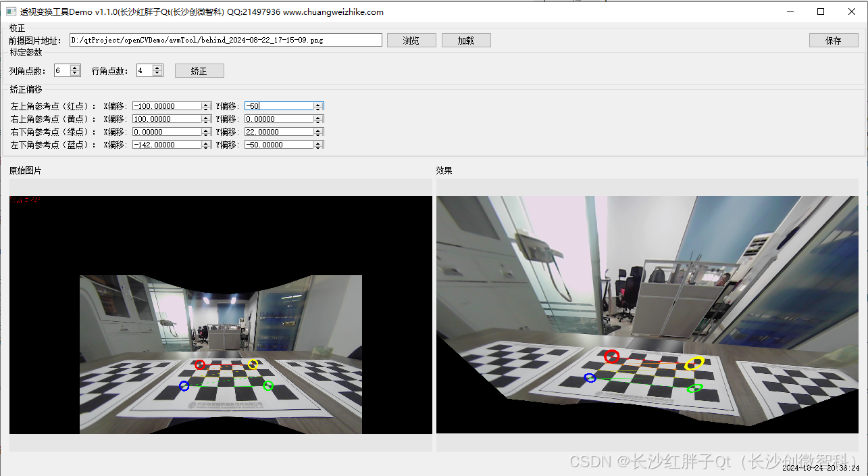Decrease 行角点数 with the down arrow
Viewport: 868px width, 476px height.
157,74
